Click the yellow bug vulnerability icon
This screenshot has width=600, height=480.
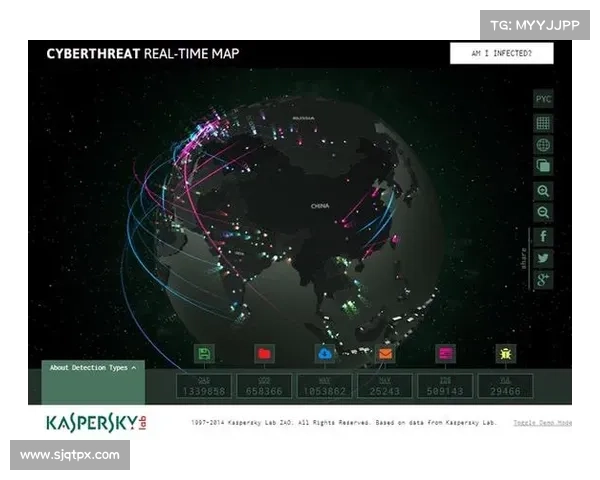[505, 354]
